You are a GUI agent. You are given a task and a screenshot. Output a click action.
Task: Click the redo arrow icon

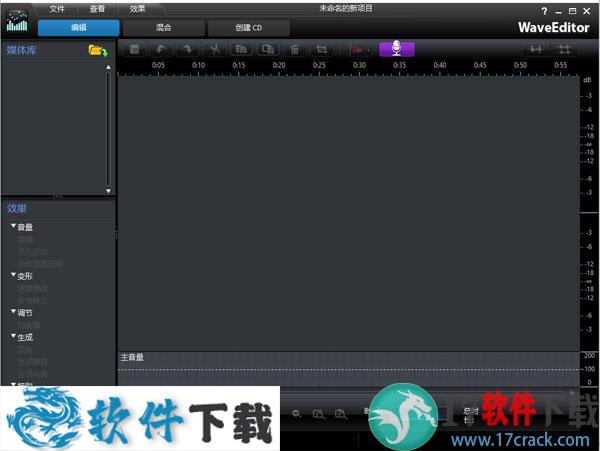click(188, 49)
